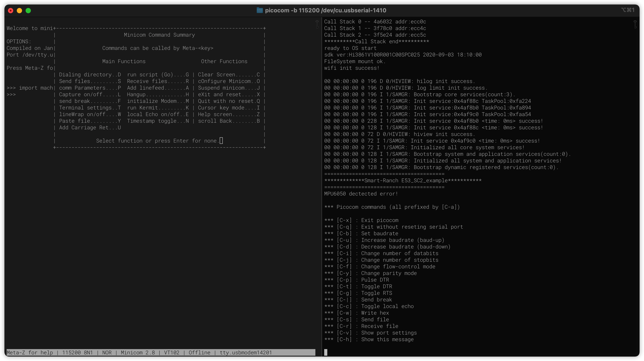Click the 'Quit with no reset.Q' entry

coord(229,101)
